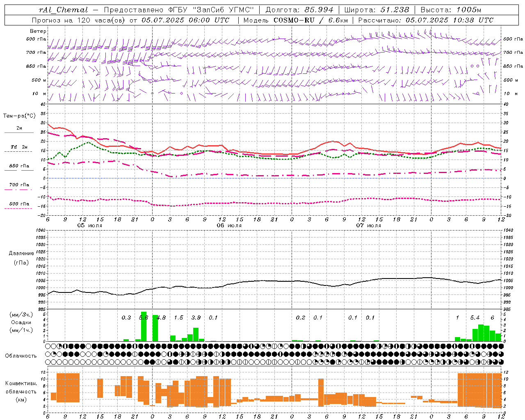Click the precipitation value '5.4'

[475, 317]
